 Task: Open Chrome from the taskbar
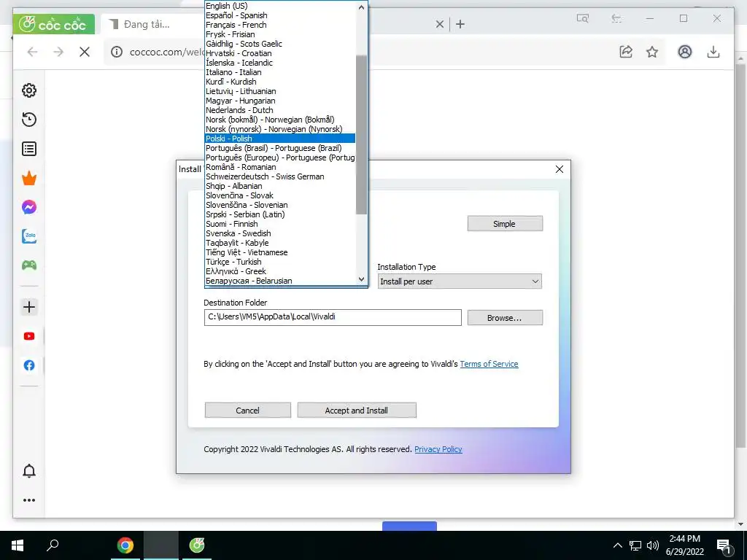click(x=125, y=545)
